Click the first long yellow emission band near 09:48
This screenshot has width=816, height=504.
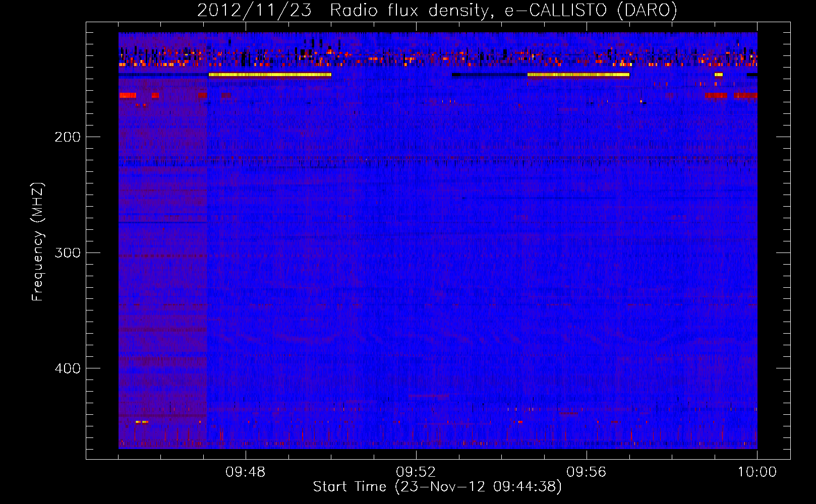point(270,75)
